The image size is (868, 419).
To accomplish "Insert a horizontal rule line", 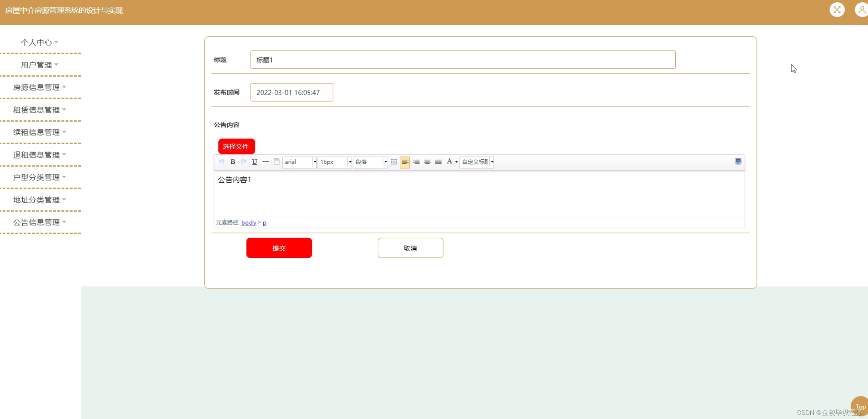I will (x=265, y=161).
